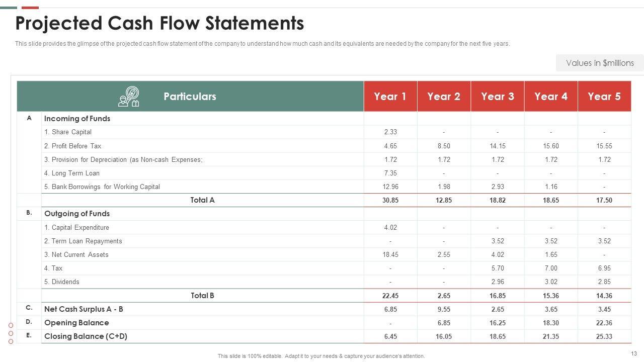Click the Incoming of Funds section heading
The width and height of the screenshot is (644, 362).
77,119
